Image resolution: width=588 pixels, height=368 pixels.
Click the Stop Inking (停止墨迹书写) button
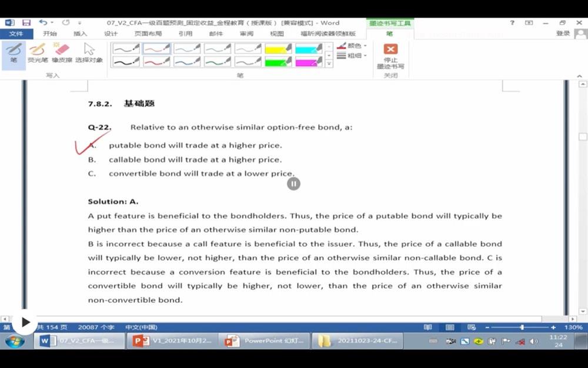pyautogui.click(x=390, y=56)
